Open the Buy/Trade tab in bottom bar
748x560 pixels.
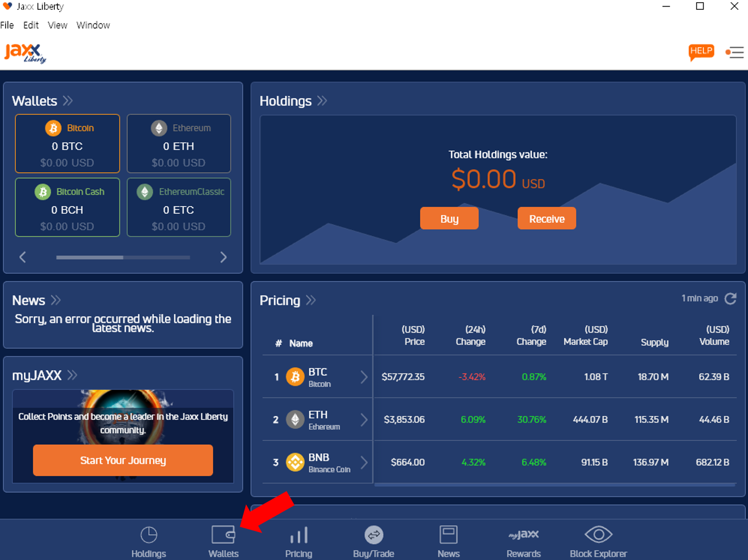click(373, 542)
